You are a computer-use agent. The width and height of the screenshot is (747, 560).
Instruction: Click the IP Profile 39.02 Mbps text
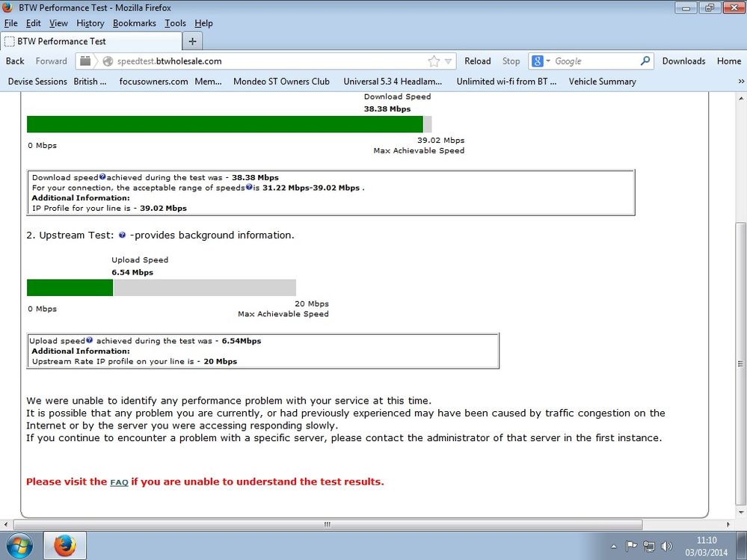[x=110, y=208]
